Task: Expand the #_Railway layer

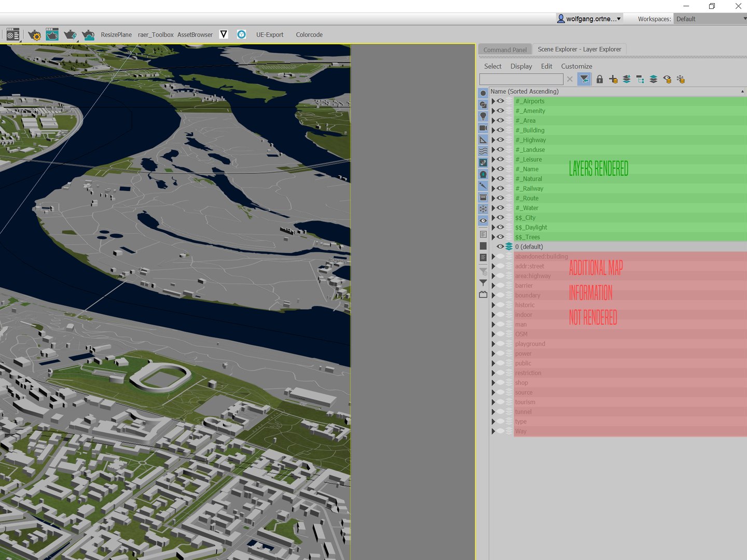Action: coord(494,189)
